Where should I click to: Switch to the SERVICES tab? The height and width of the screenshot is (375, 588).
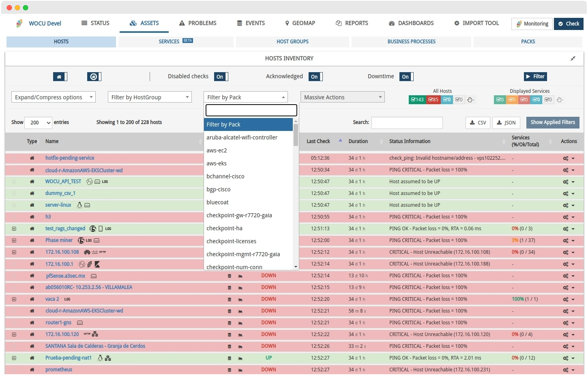(176, 42)
